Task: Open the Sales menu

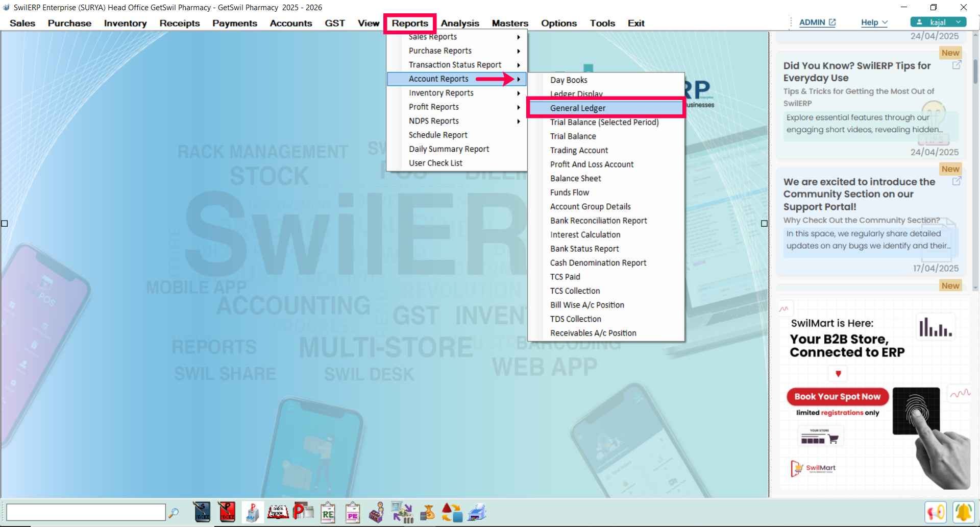Action: [22, 23]
